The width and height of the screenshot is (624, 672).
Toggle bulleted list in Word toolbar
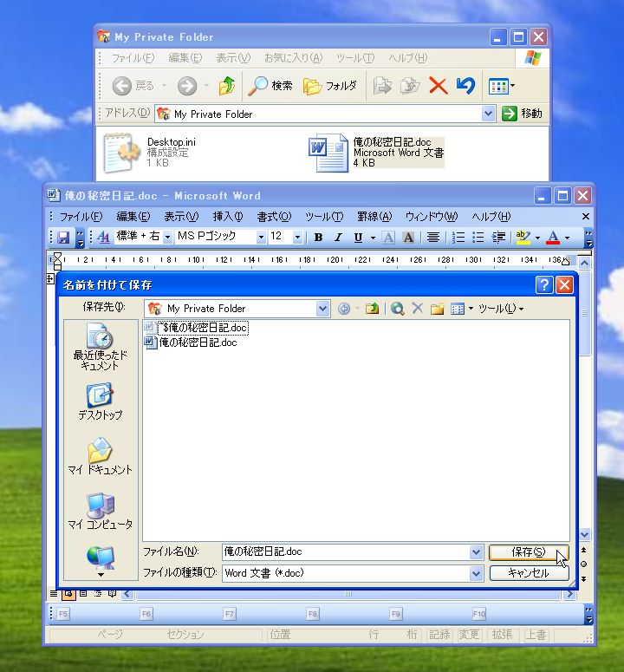point(478,237)
